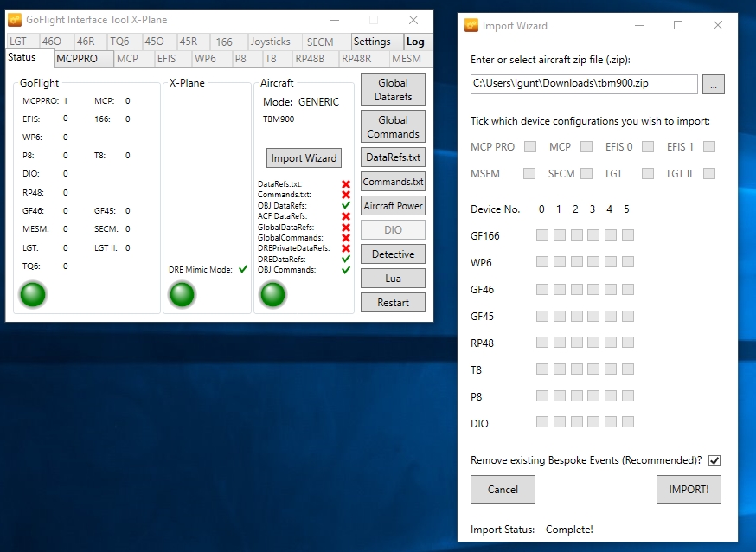Switch to the MCPPRO tab

click(x=84, y=59)
